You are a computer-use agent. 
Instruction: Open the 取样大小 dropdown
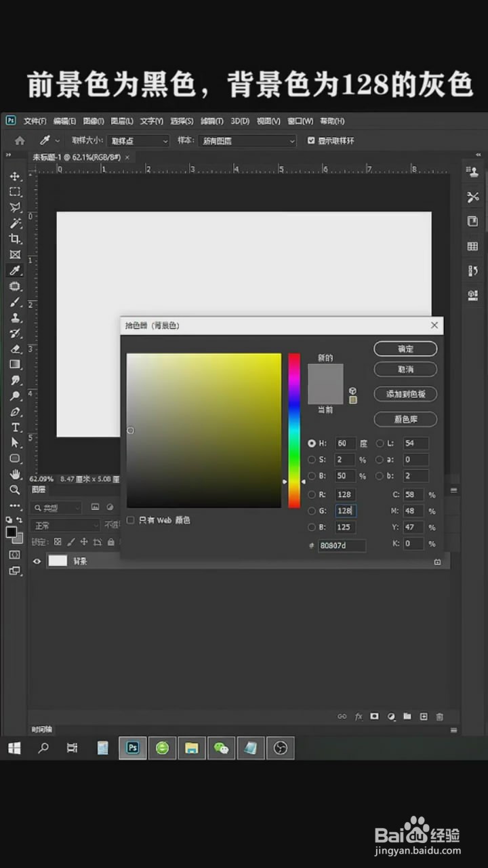[138, 140]
